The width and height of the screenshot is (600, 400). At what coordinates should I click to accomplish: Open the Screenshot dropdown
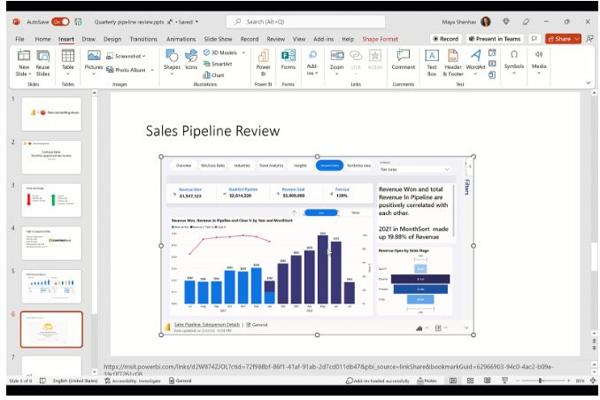pos(130,56)
